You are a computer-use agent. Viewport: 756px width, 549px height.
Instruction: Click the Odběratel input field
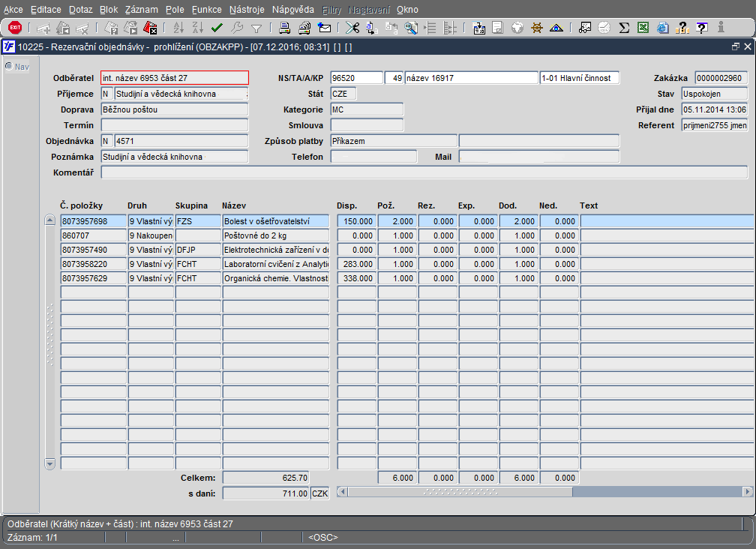(x=175, y=78)
